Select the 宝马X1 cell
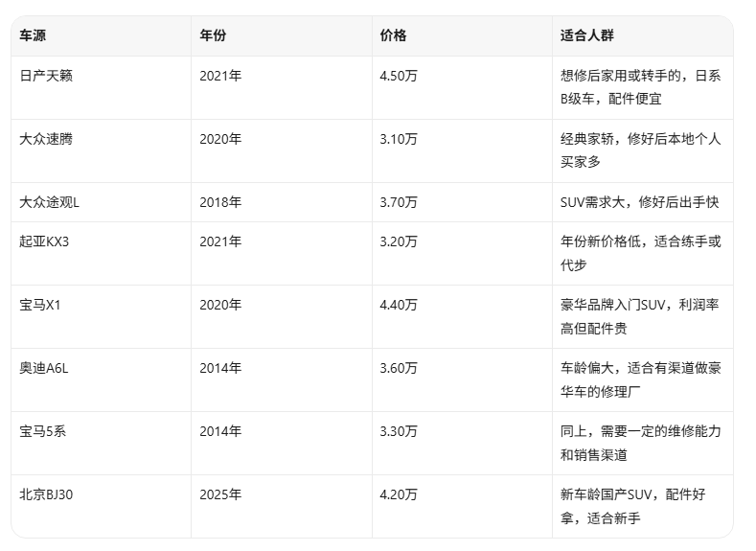 (102, 317)
